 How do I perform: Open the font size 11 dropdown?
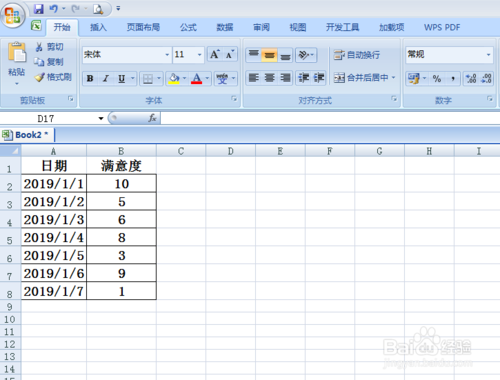pyautogui.click(x=199, y=55)
